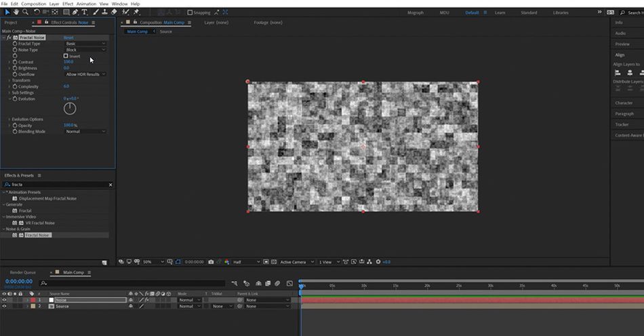Click the Align Left icon in Align panel

pyautogui.click(x=618, y=73)
